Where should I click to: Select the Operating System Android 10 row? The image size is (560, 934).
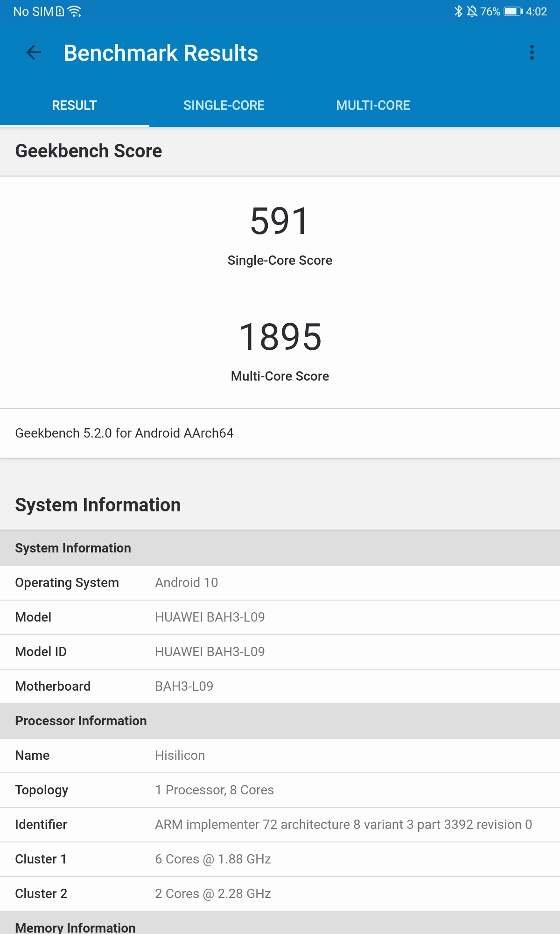tap(280, 583)
